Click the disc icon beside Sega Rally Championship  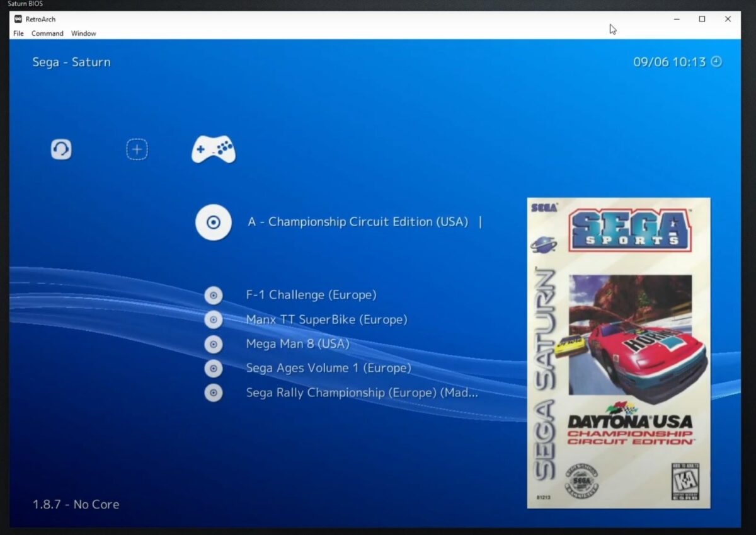click(213, 392)
